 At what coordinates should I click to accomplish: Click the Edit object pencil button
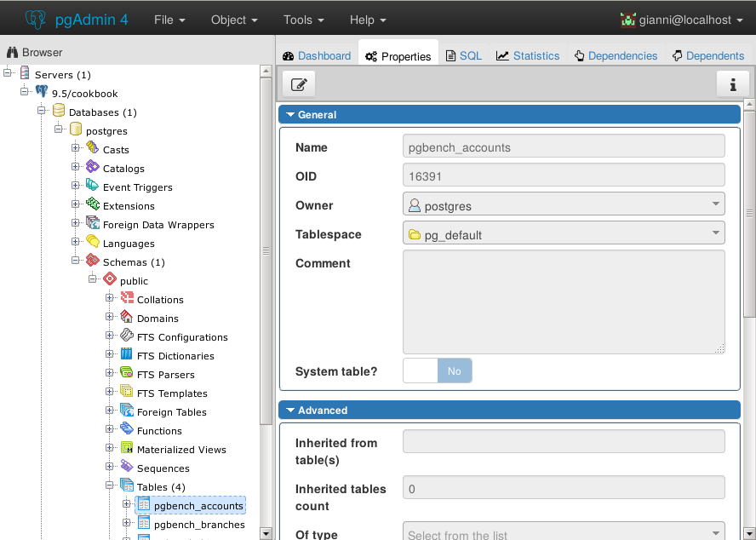point(299,84)
